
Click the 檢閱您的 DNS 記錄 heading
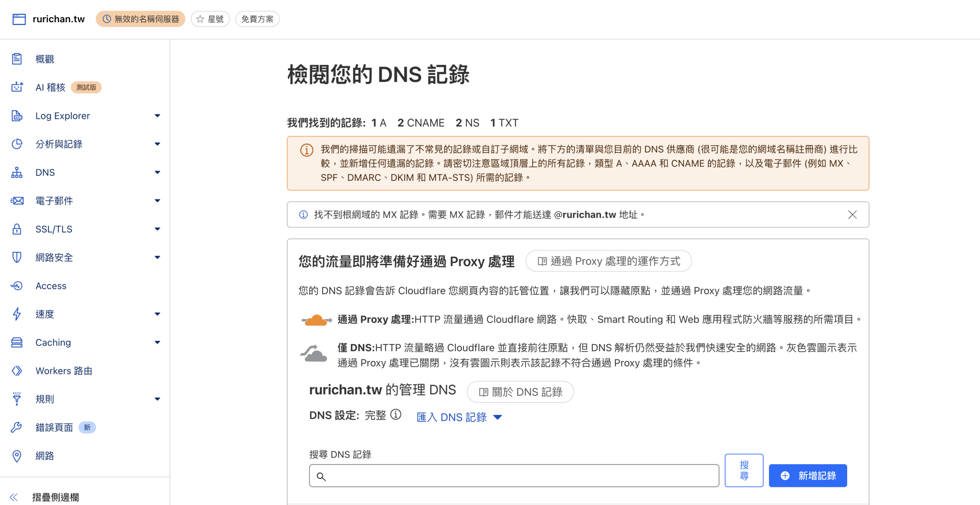pyautogui.click(x=378, y=74)
